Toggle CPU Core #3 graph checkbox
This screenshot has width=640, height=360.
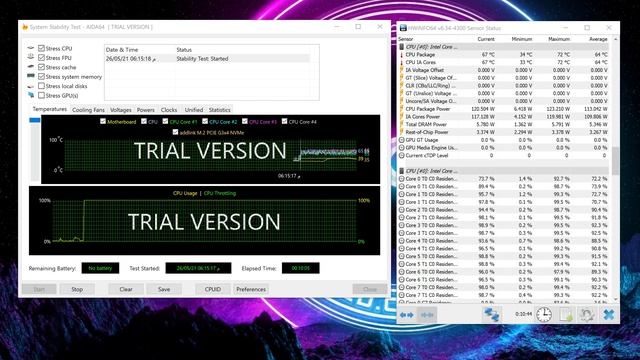click(x=245, y=121)
